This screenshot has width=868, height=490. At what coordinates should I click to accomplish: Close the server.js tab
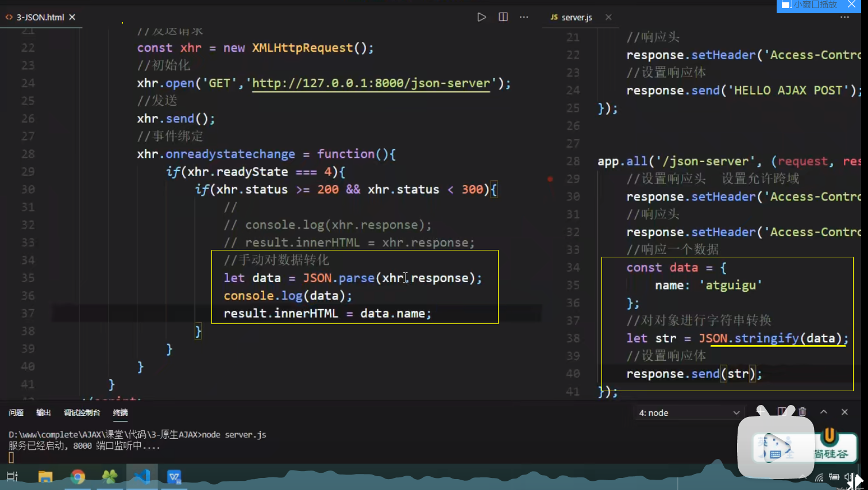(608, 17)
